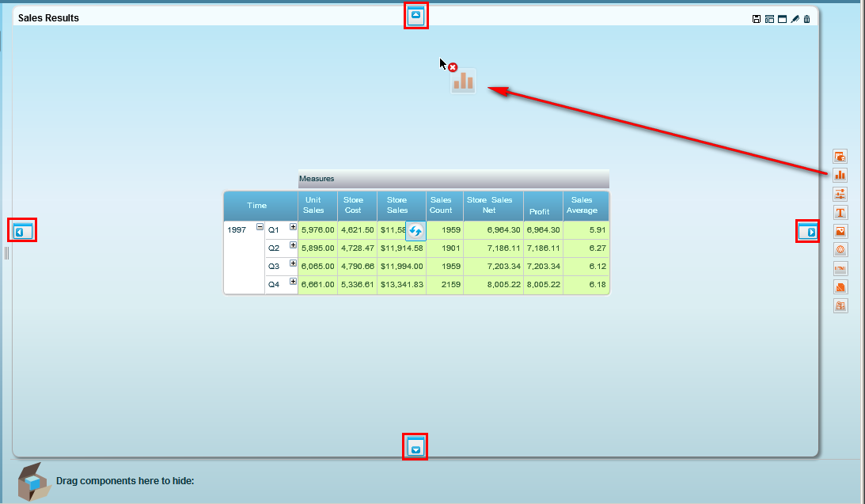The image size is (865, 504).
Task: Collapse the 1997 year row
Action: coord(260,227)
